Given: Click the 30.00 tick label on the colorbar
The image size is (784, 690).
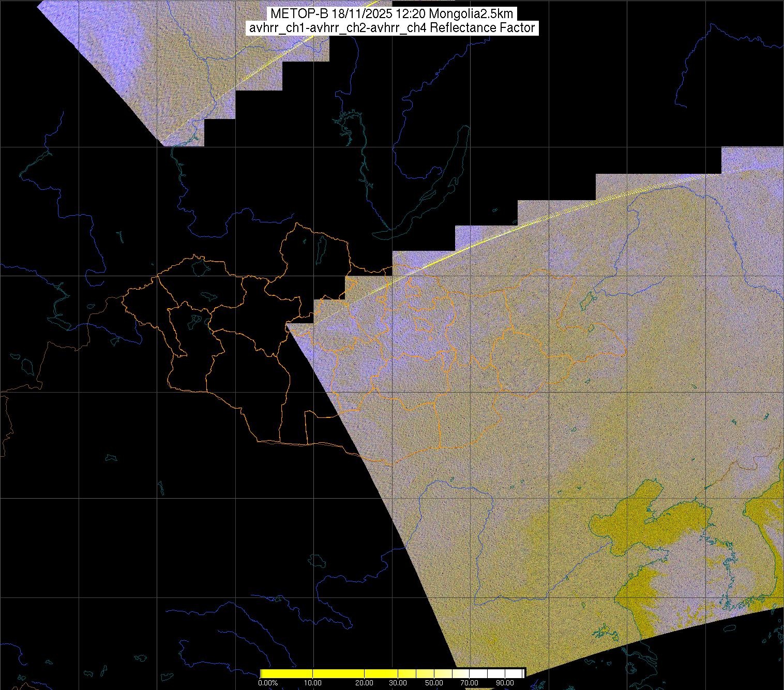Looking at the screenshot, I should [x=398, y=683].
